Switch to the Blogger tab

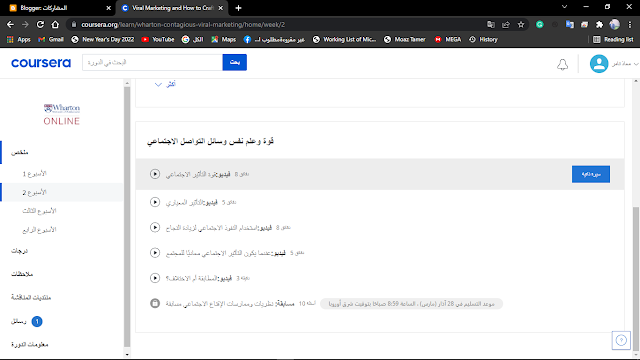(x=57, y=8)
